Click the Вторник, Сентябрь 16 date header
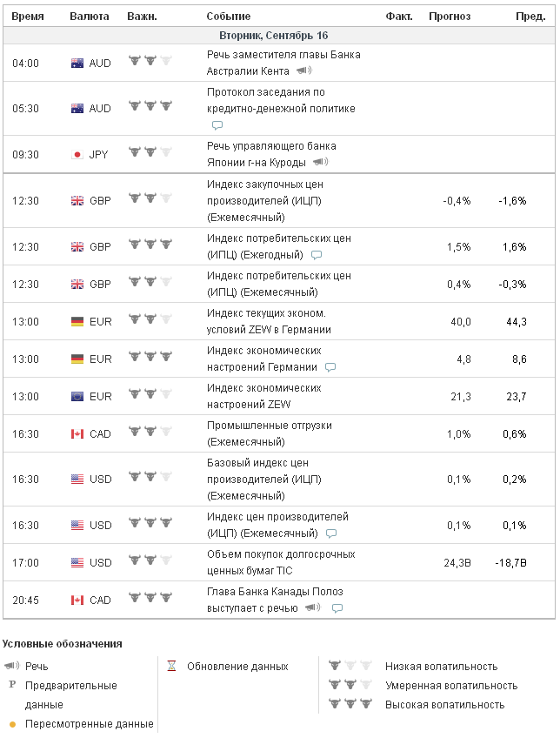 273,36
